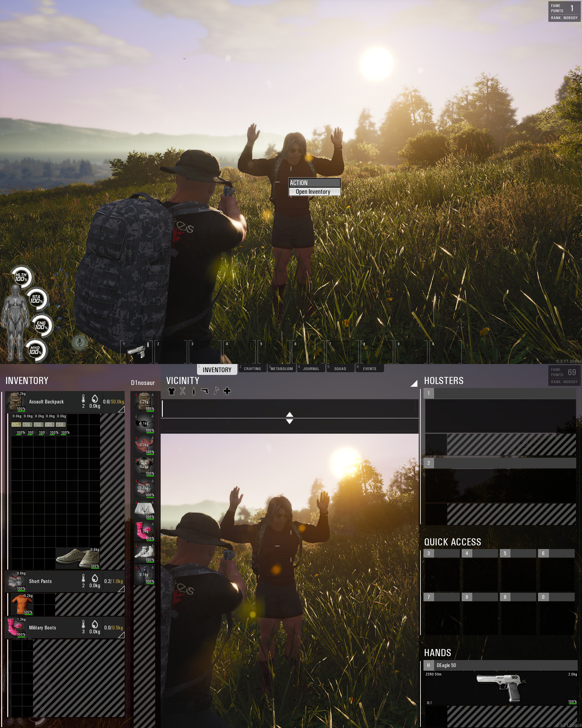Filter vicinity by weapons pistol icon
Viewport: 582px width, 728px height.
pos(205,391)
